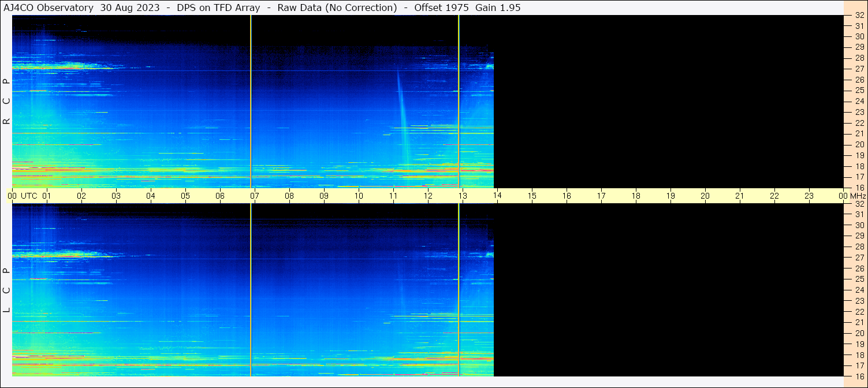Click the "L C P" vertical panel label
This screenshot has width=868, height=388.
pos(7,290)
